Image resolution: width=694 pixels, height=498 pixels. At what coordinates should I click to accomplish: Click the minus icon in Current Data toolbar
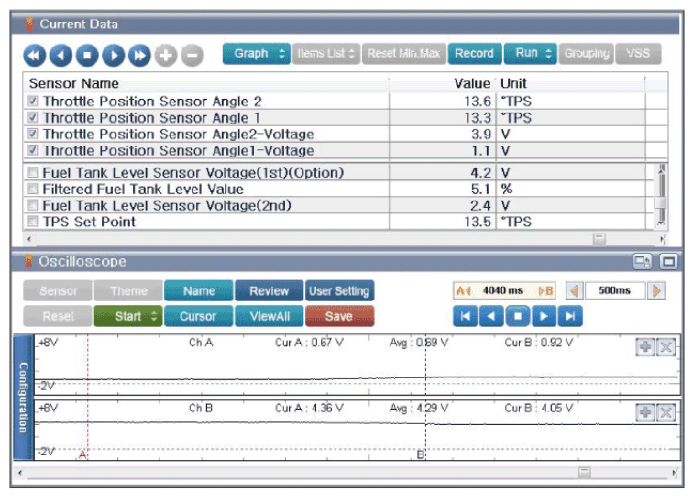(192, 55)
